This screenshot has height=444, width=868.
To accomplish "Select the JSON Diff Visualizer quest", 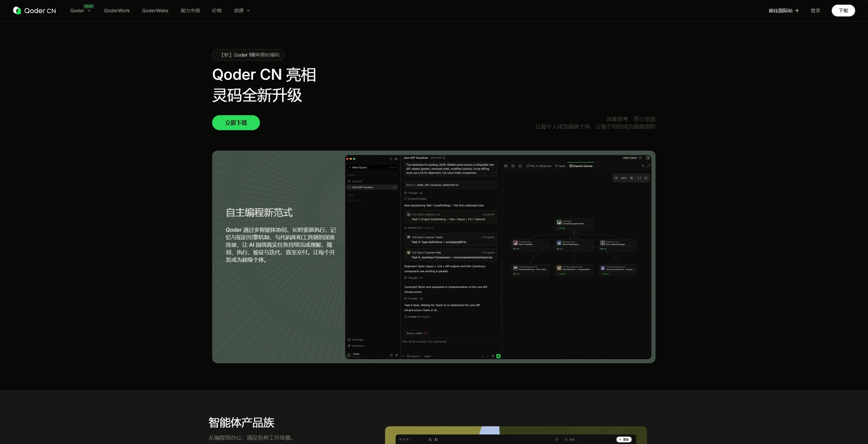I will 372,187.
